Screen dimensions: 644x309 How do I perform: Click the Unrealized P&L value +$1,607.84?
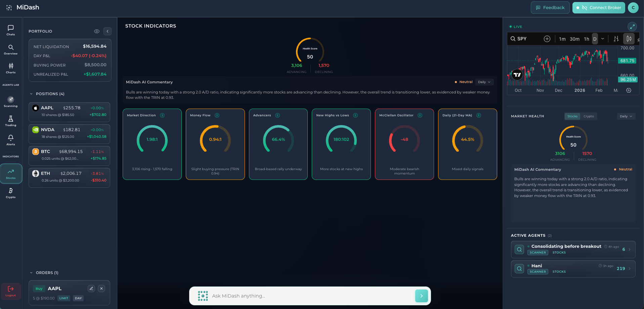click(95, 74)
